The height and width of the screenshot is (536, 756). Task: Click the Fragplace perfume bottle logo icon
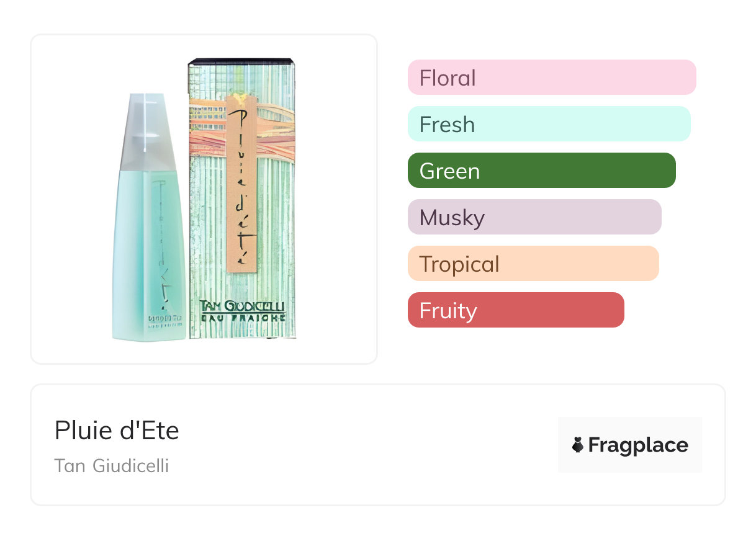[578, 445]
